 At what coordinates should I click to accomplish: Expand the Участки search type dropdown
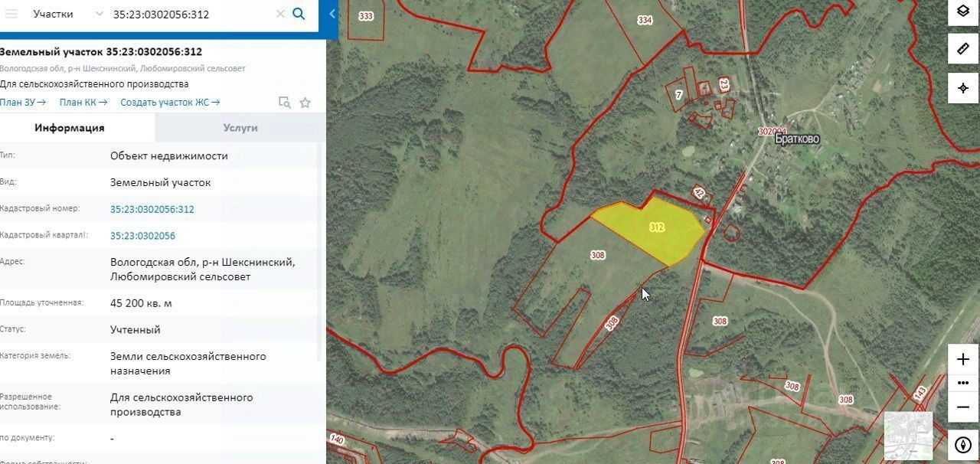point(67,14)
